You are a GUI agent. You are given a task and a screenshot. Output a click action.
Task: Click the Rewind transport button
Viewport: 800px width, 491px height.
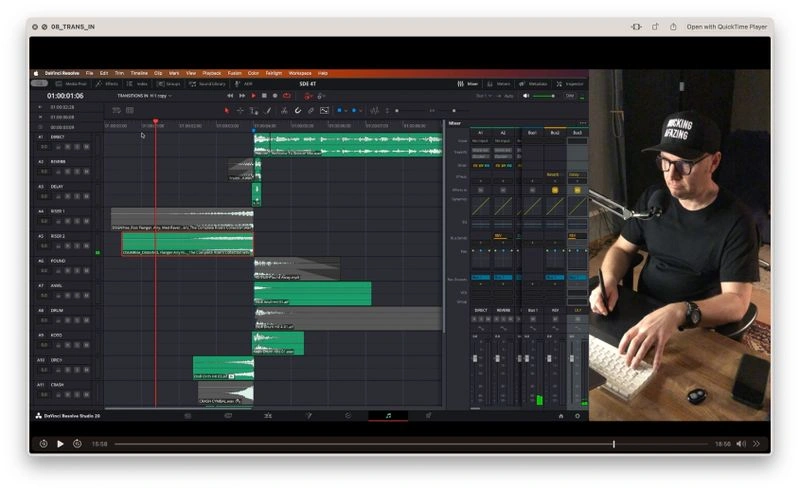pos(230,96)
